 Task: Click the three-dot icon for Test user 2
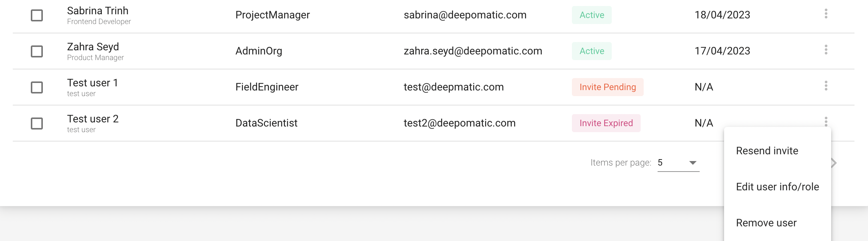tap(826, 122)
